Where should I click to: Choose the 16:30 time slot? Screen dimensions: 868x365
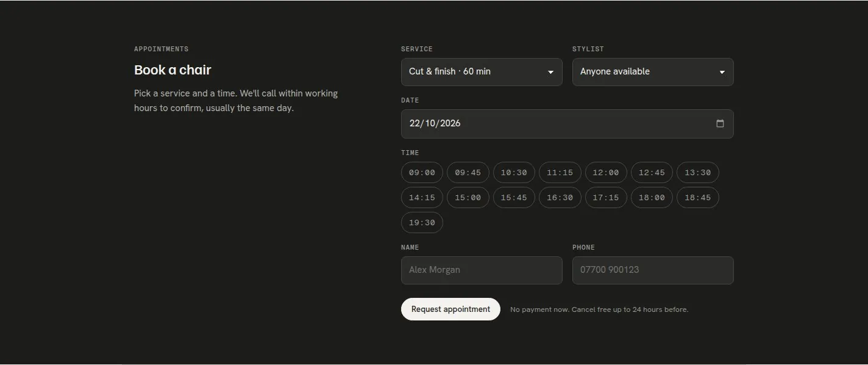[560, 198]
